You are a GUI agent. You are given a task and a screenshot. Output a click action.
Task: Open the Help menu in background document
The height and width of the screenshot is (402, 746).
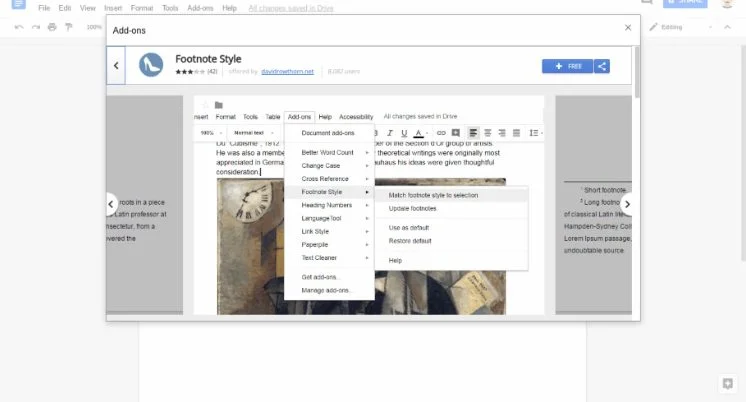tap(229, 8)
